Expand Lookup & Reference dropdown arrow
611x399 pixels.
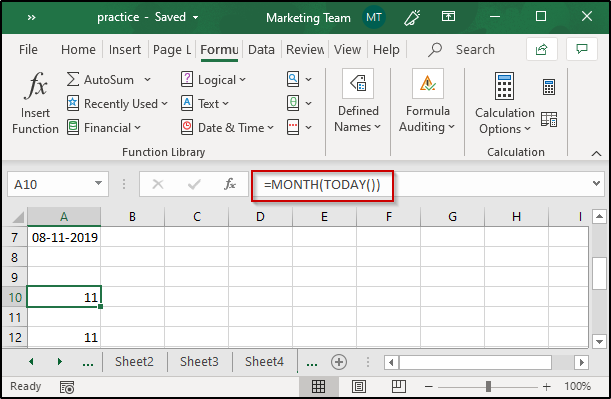click(x=308, y=79)
